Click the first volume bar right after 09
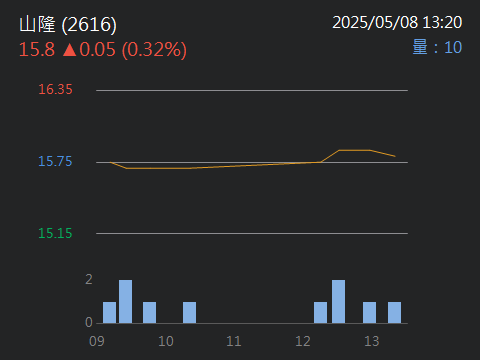The width and height of the screenshot is (480, 360). click(109, 312)
